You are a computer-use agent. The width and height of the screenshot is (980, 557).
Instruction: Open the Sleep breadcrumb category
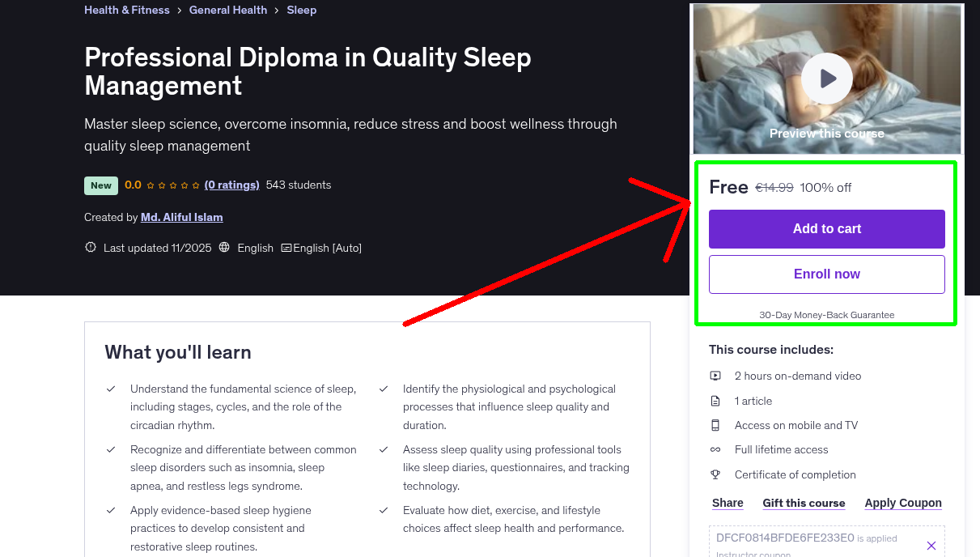[x=301, y=10]
